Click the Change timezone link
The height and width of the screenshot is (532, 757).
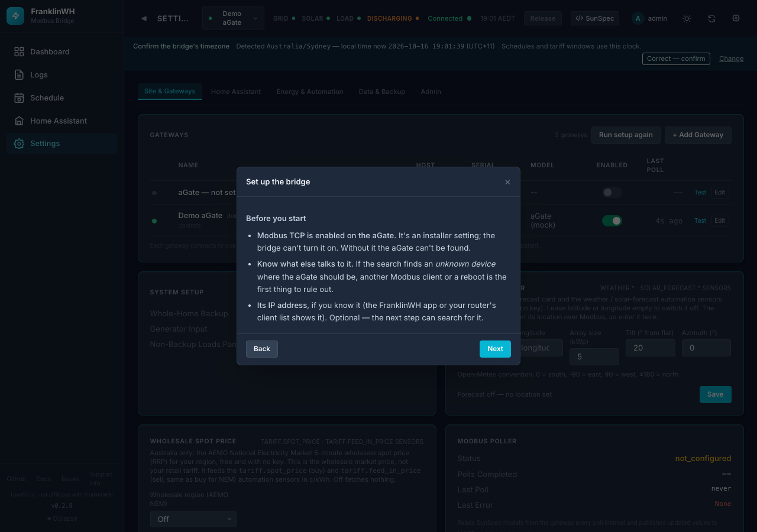click(x=732, y=59)
